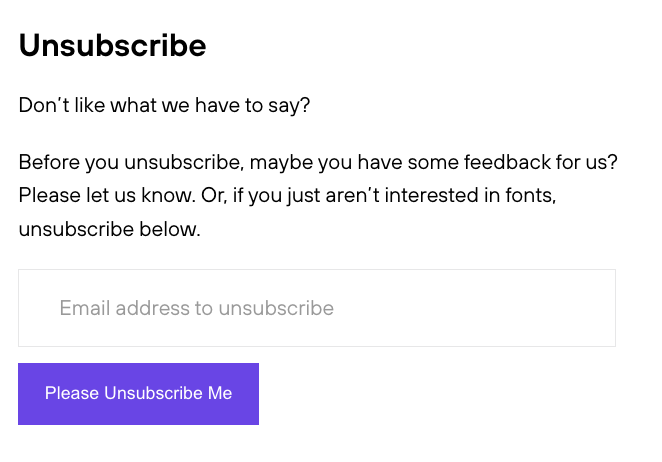Click the word 'aren't' in the paragraph
Screen dimensions: 662x462
tap(352, 196)
